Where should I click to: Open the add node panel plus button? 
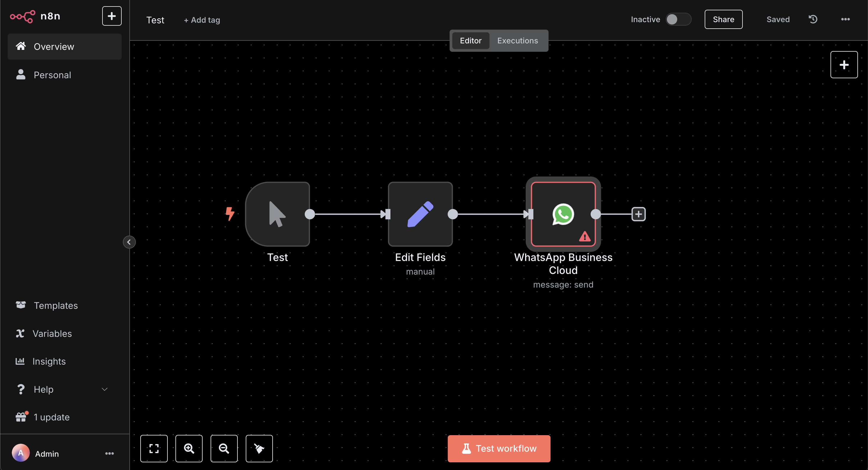[844, 65]
